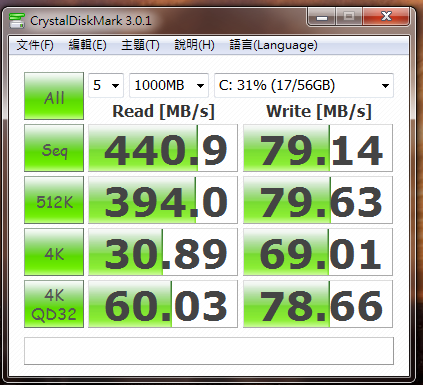Select the 512K write result 79.63
Screen dimensions: 429x388
[x=318, y=200]
